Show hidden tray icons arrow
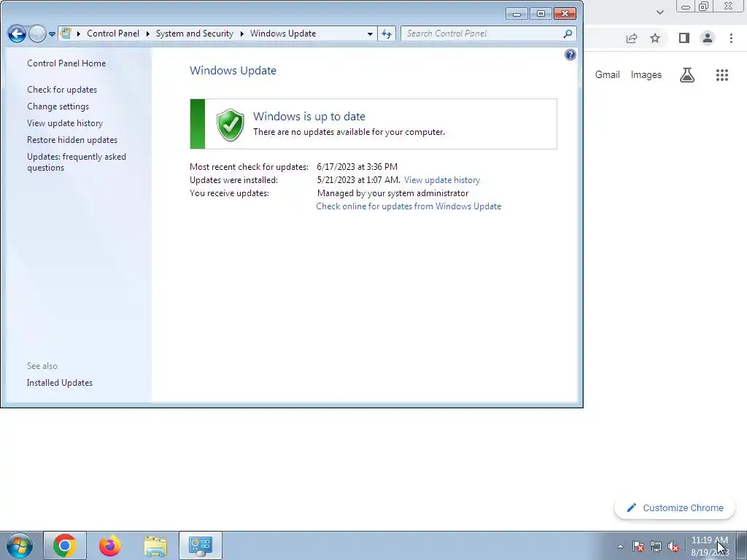Viewport: 747px width, 560px height. point(620,546)
